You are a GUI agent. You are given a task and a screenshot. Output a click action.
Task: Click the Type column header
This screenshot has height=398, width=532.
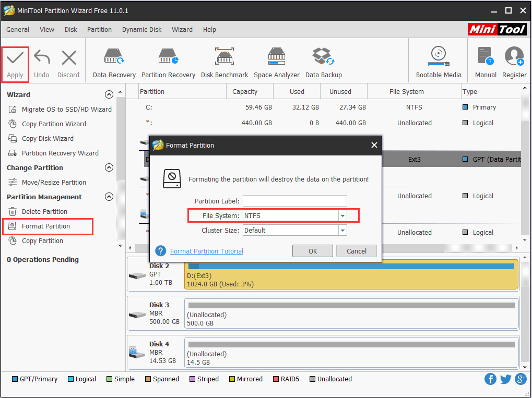click(491, 91)
